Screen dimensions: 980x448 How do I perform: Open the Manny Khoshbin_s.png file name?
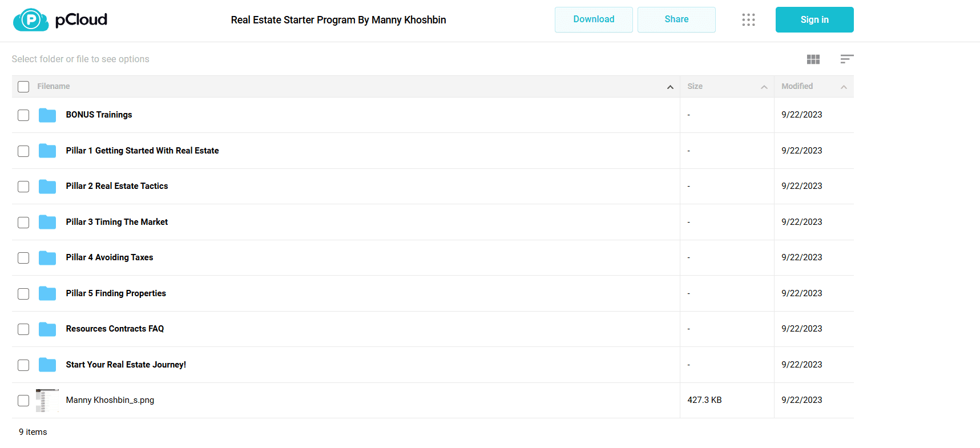click(x=110, y=400)
